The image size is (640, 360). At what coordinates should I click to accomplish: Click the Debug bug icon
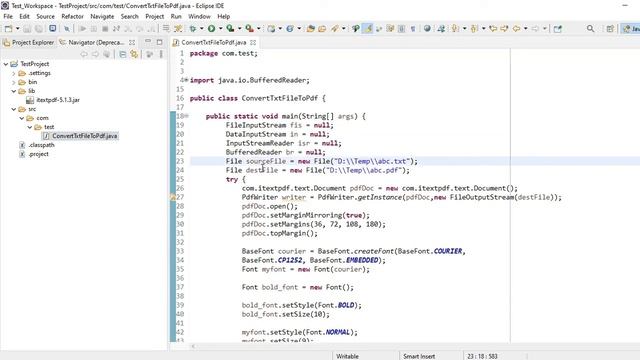pyautogui.click(x=193, y=29)
